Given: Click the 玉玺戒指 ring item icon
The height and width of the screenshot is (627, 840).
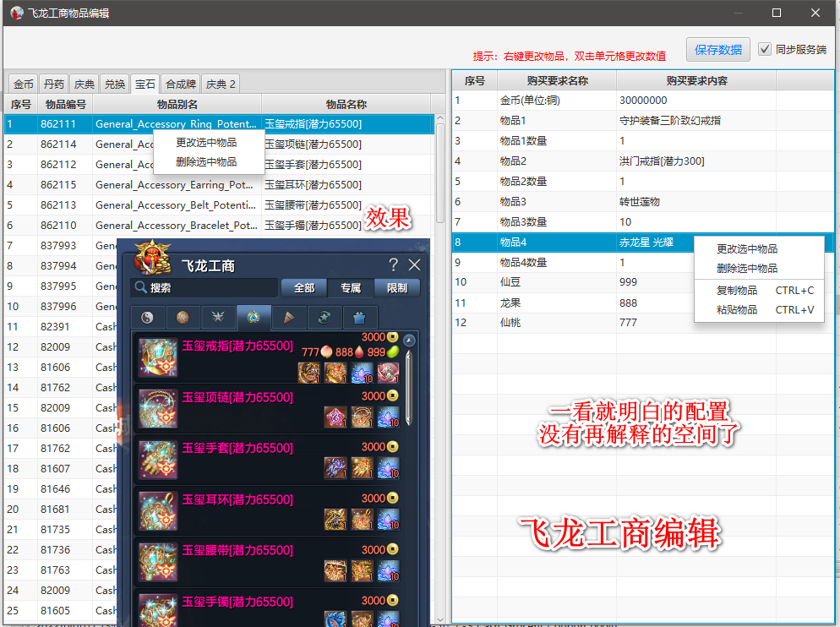Looking at the screenshot, I should point(157,357).
